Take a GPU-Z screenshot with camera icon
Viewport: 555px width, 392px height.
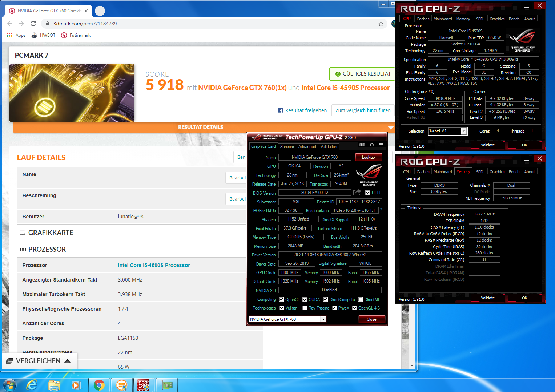coord(362,145)
